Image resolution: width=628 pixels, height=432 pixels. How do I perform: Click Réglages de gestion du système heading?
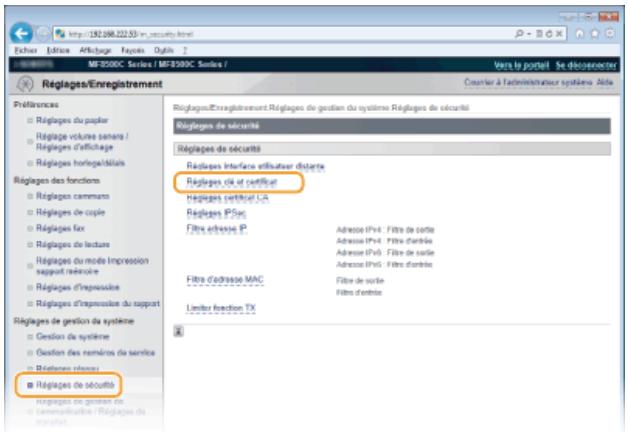tap(74, 321)
